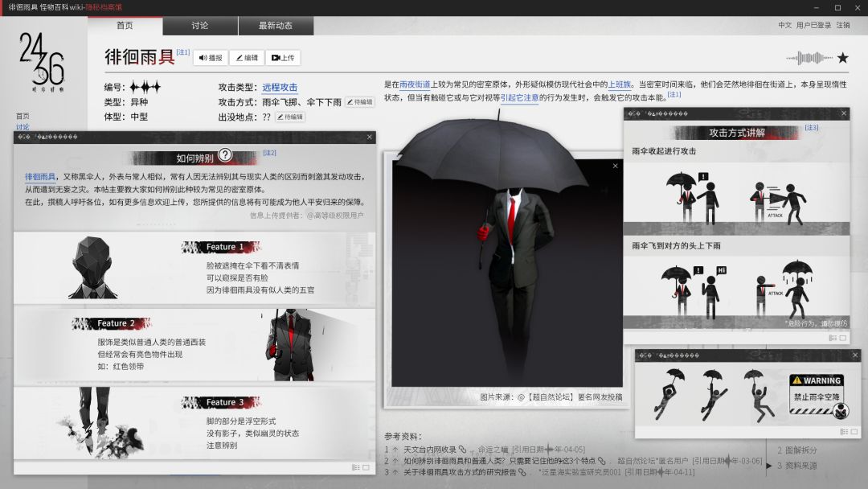The height and width of the screenshot is (489, 868).
Task: Click the red-tie suit illustration for Feature 2
Action: pos(291,345)
